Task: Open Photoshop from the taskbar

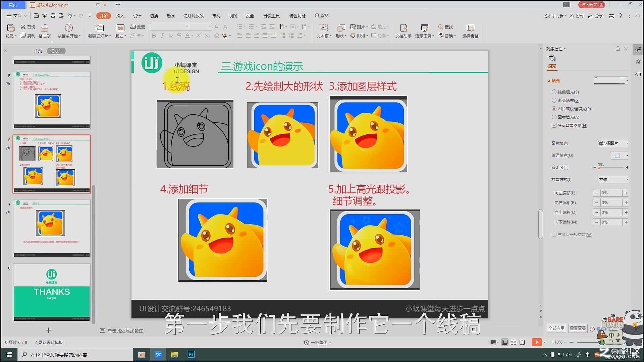Action: [191, 354]
